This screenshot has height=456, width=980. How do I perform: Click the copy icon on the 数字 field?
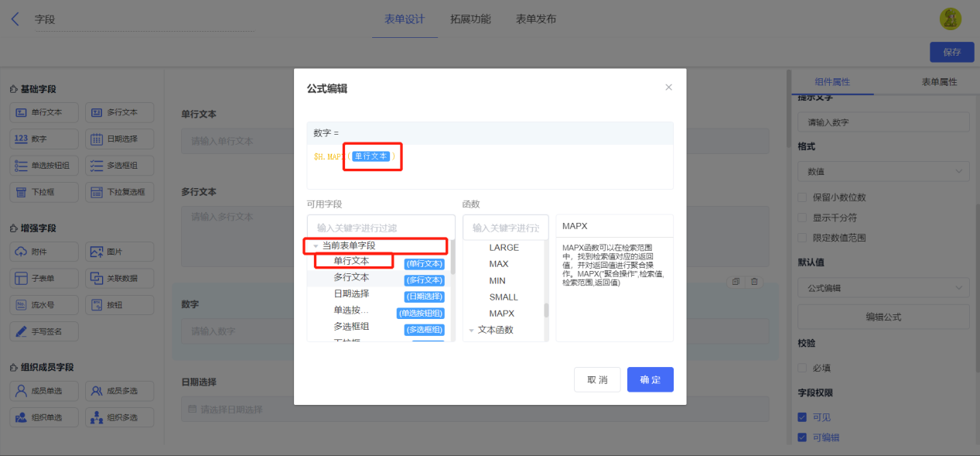click(736, 281)
